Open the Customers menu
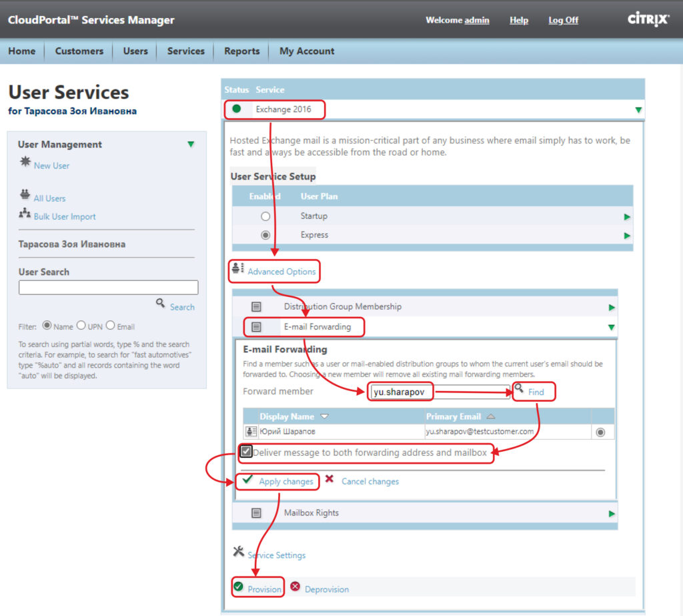Viewport: 683px width, 616px height. coord(79,51)
